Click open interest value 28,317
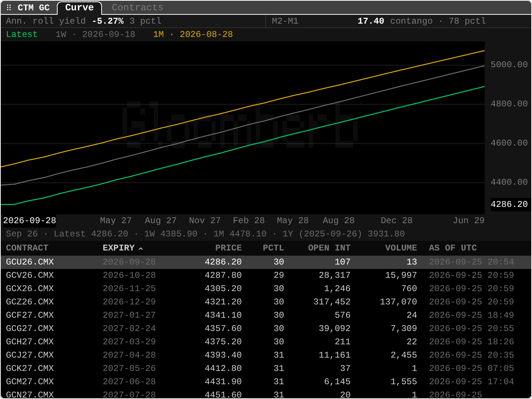532x399 pixels. point(334,275)
